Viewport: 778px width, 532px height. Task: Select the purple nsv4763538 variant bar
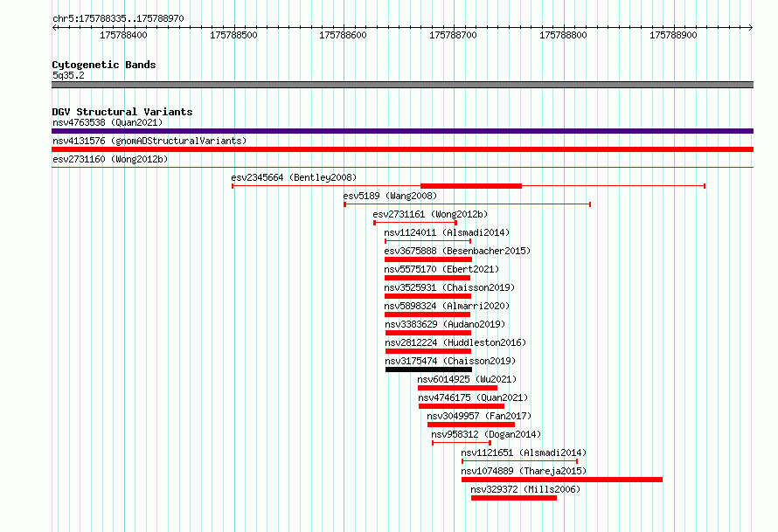[x=402, y=131]
